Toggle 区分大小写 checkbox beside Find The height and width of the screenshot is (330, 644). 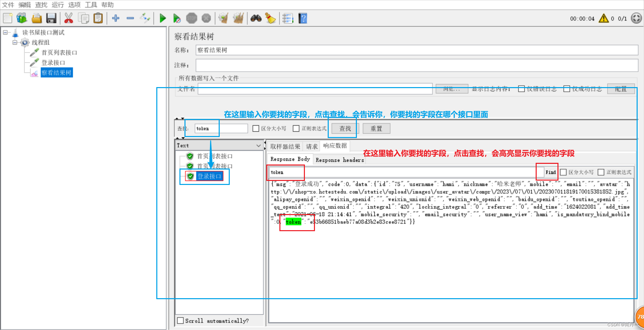pos(563,172)
